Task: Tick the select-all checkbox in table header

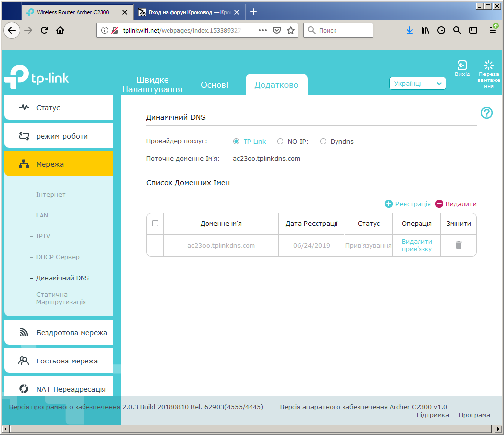Action: coord(155,223)
